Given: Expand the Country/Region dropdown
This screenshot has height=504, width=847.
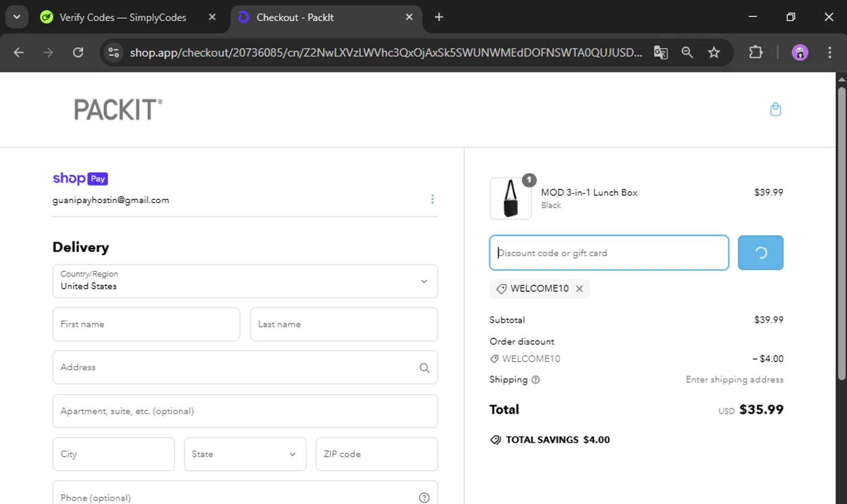Looking at the screenshot, I should [x=245, y=281].
